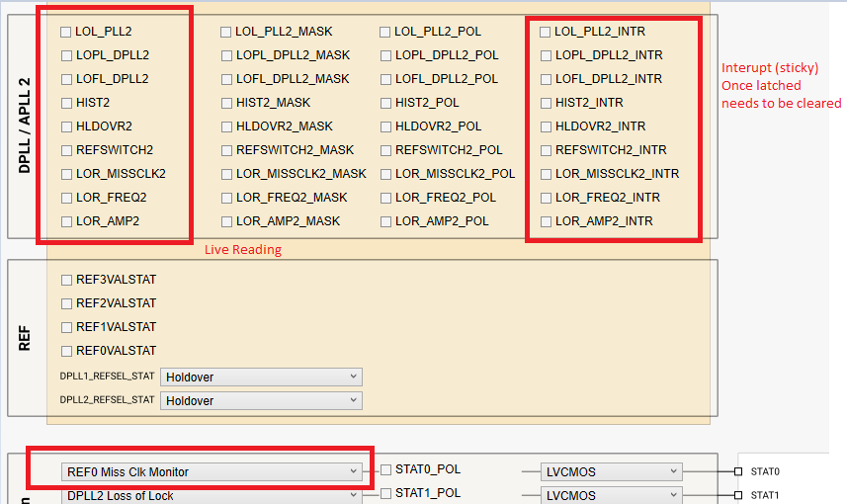Check LOFL_DPLL2_INTR checkbox

[x=546, y=79]
